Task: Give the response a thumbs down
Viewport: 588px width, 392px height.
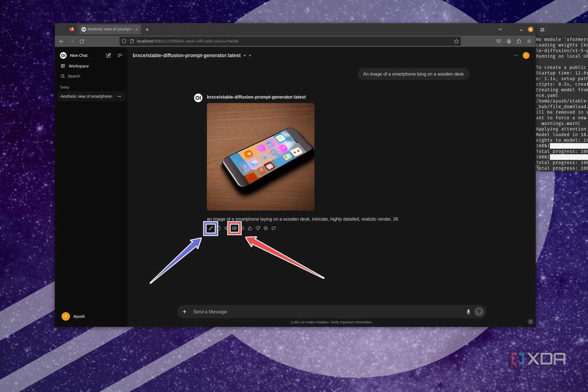Action: coord(258,228)
